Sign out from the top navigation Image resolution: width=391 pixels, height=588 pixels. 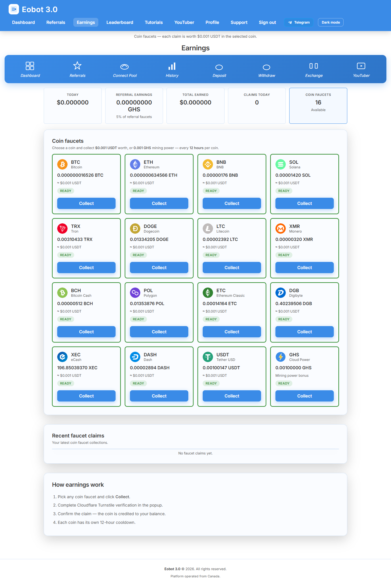(267, 22)
